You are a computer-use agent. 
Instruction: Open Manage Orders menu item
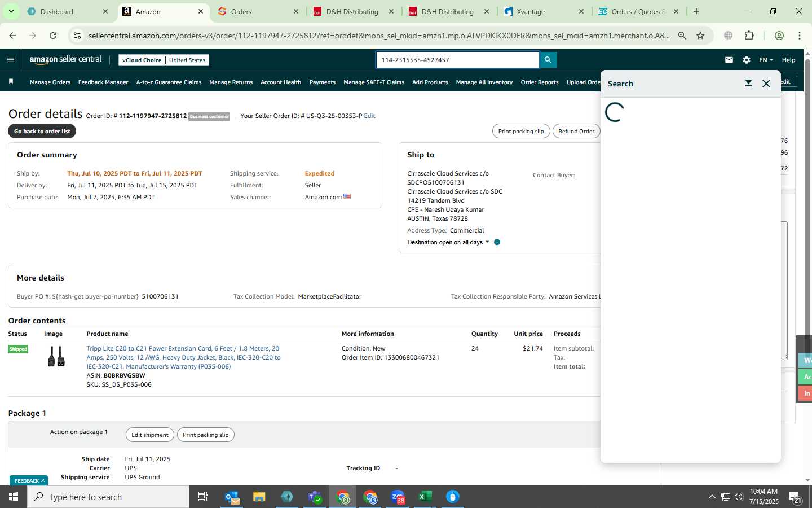50,82
